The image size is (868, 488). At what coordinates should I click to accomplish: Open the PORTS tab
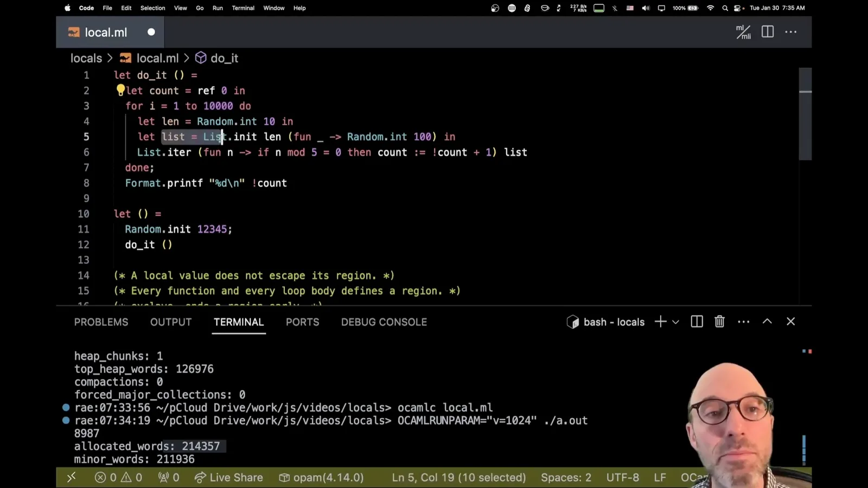[x=303, y=322]
